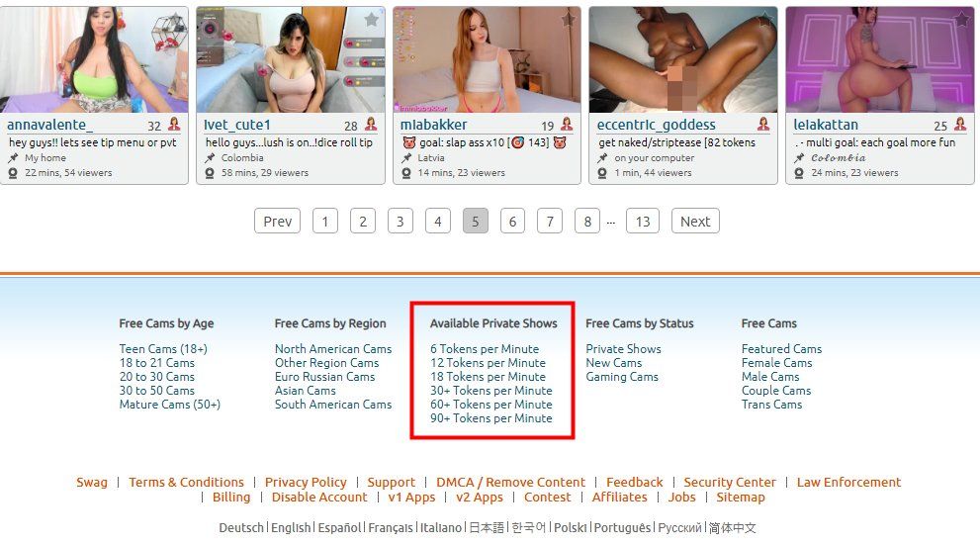Open the miabakker username link
Viewport: 980px width, 545px height.
[434, 125]
